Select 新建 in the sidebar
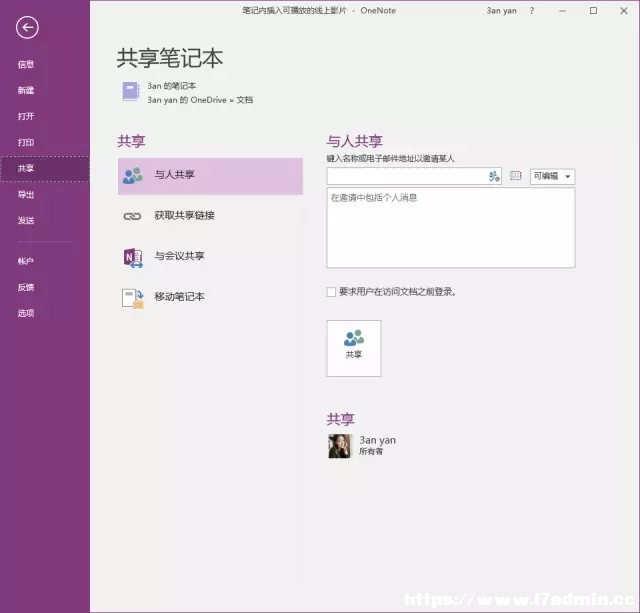Image resolution: width=640 pixels, height=613 pixels. pos(26,90)
